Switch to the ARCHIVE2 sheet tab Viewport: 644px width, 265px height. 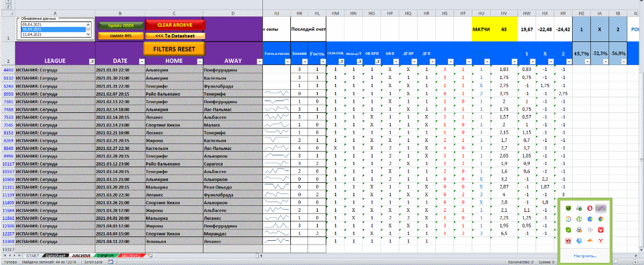(x=130, y=256)
